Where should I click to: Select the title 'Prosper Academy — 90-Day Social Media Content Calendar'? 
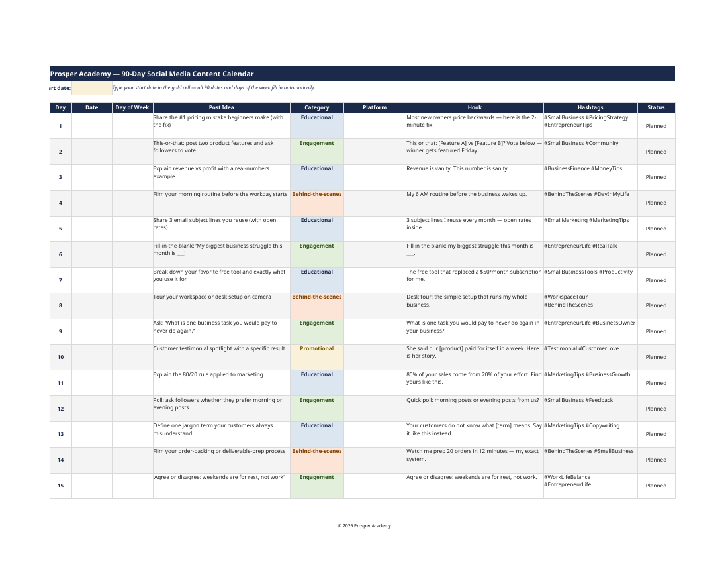pyautogui.click(x=152, y=74)
